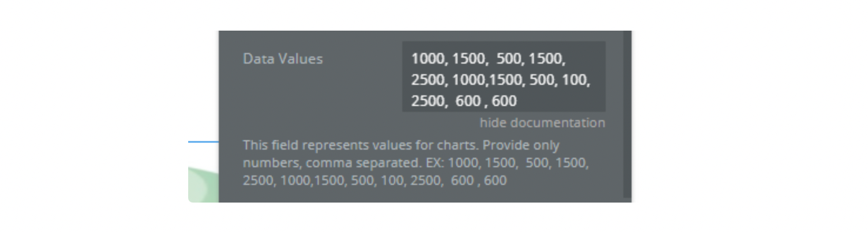
Task: Click the Data Values input field
Action: pyautogui.click(x=503, y=77)
